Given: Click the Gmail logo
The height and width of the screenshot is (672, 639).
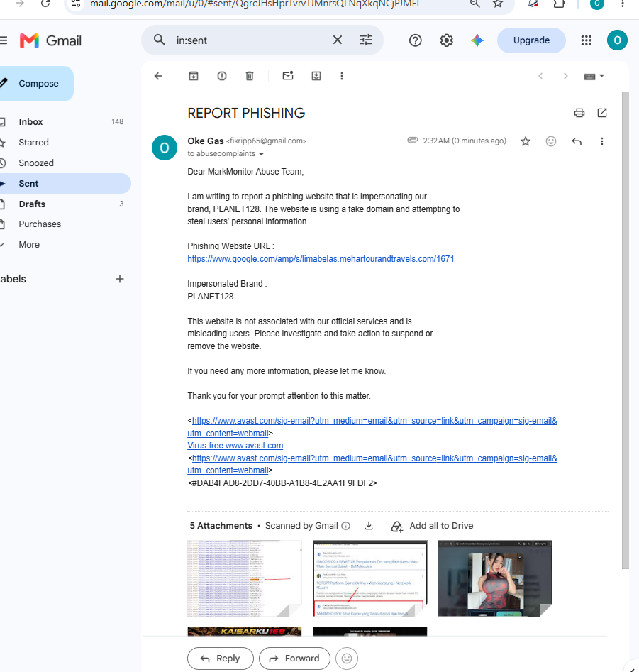Looking at the screenshot, I should pos(50,40).
